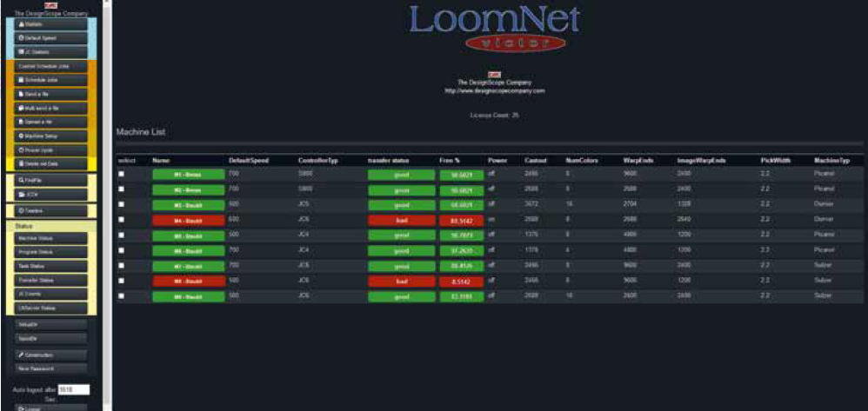The image size is (868, 411).
Task: Open the Transfer Status page
Action: tap(51, 281)
